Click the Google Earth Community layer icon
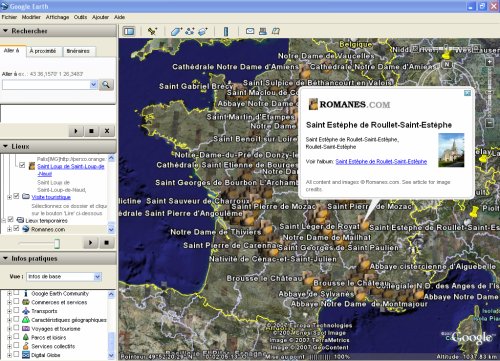This screenshot has height=361, width=500. (26, 294)
